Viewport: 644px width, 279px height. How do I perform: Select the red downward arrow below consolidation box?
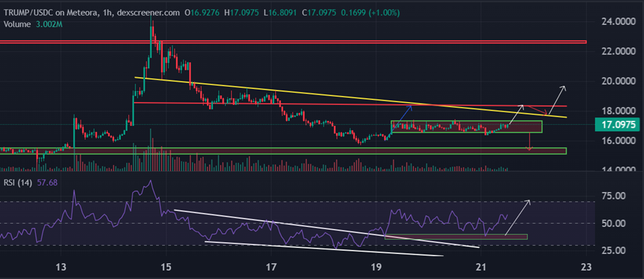point(529,142)
